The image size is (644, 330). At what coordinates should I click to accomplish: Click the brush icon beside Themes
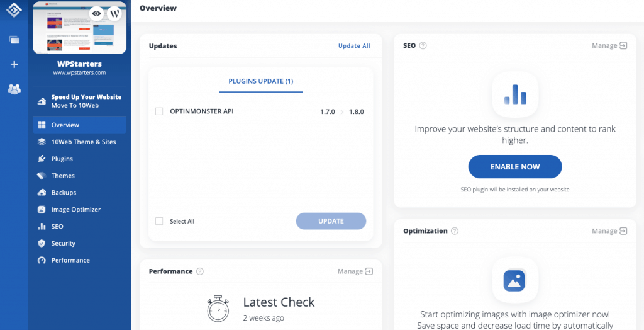42,176
